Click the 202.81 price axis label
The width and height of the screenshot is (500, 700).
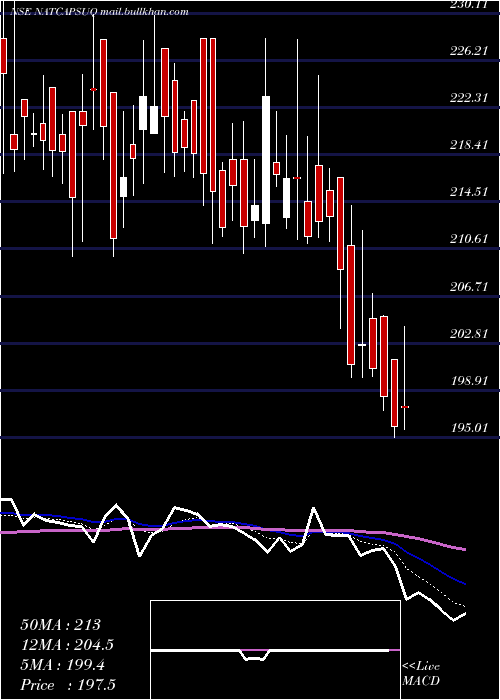(x=468, y=333)
